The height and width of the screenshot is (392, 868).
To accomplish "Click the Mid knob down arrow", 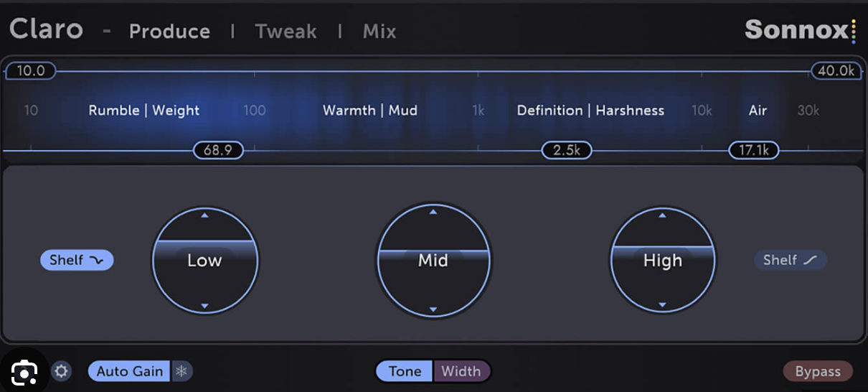I will [433, 309].
